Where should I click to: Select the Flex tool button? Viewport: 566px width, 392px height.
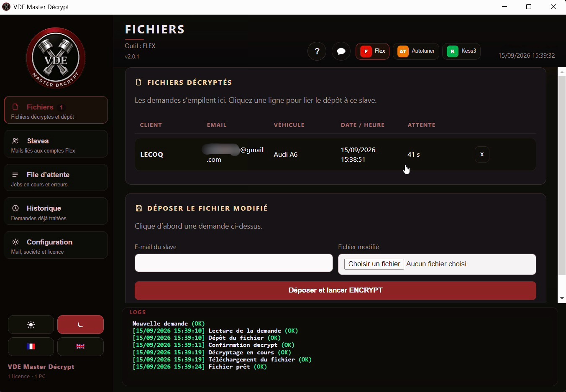(373, 51)
